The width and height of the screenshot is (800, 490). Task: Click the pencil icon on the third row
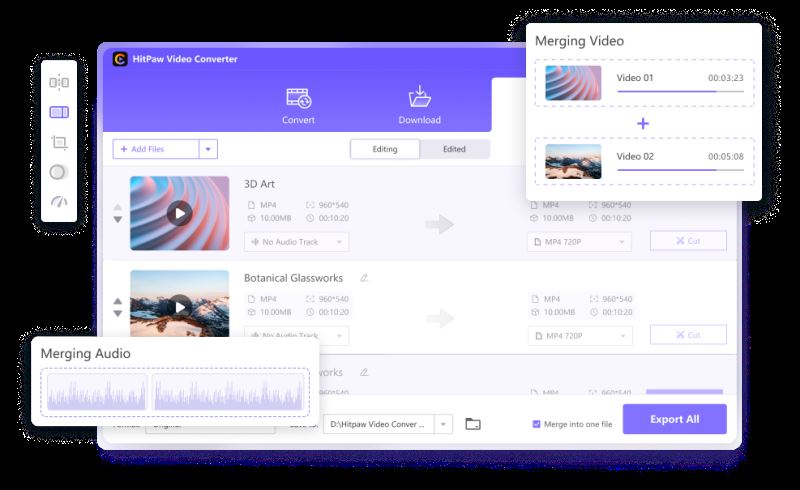point(364,372)
